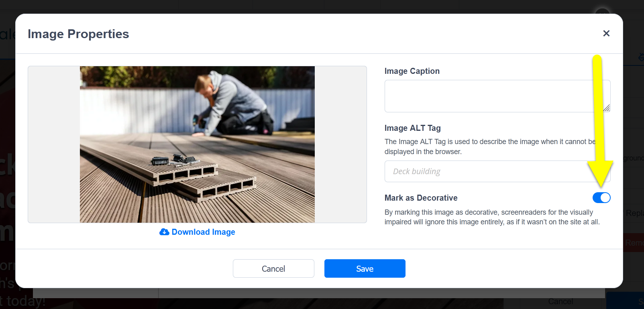The width and height of the screenshot is (644, 309).
Task: Click the partially hidden Replace button behind dialog
Action: tap(634, 213)
